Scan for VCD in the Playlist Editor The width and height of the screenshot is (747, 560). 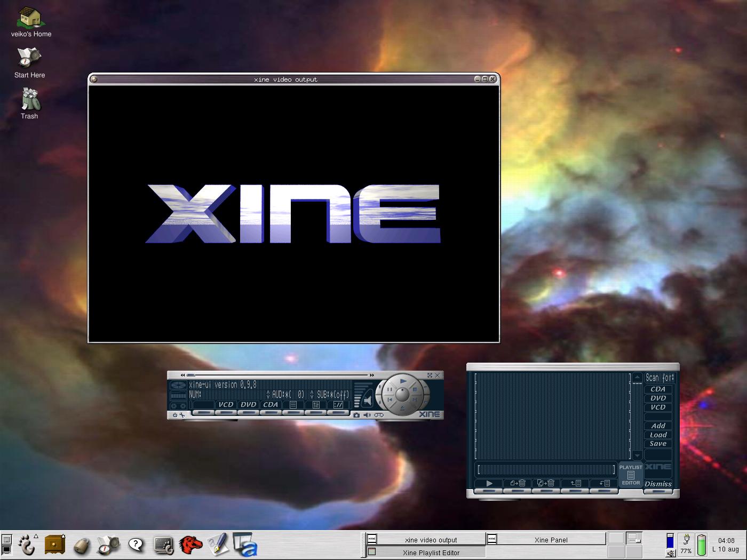pos(658,407)
